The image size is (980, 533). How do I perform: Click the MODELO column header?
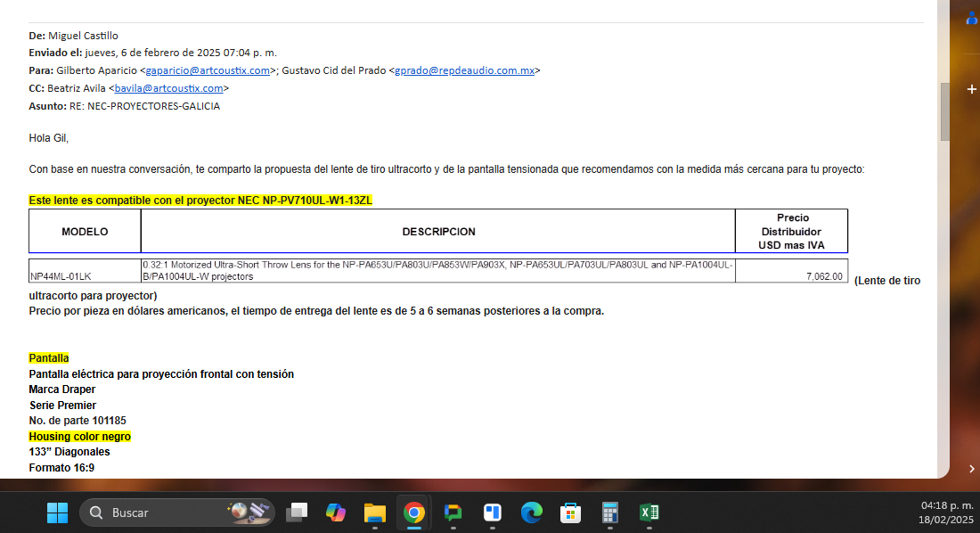[x=85, y=232]
